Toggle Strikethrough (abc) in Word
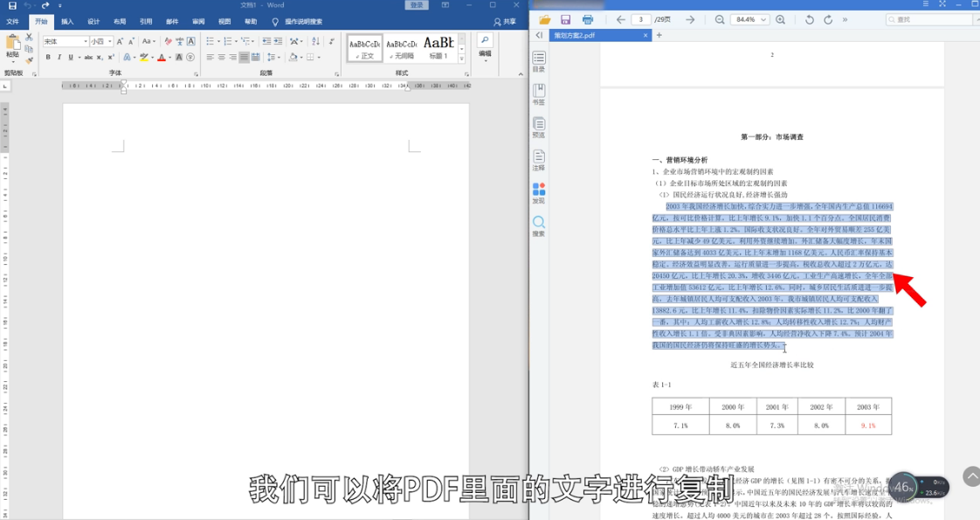 pos(88,58)
